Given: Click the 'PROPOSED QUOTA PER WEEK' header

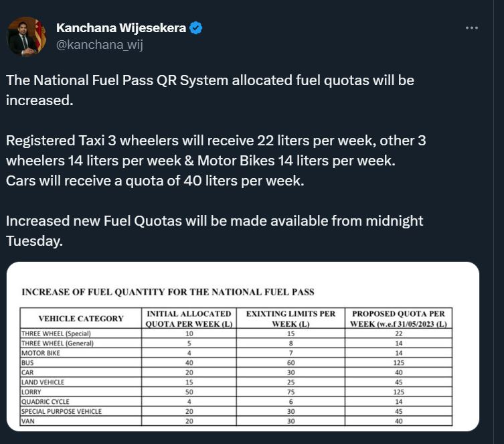Looking at the screenshot, I should [x=398, y=319].
